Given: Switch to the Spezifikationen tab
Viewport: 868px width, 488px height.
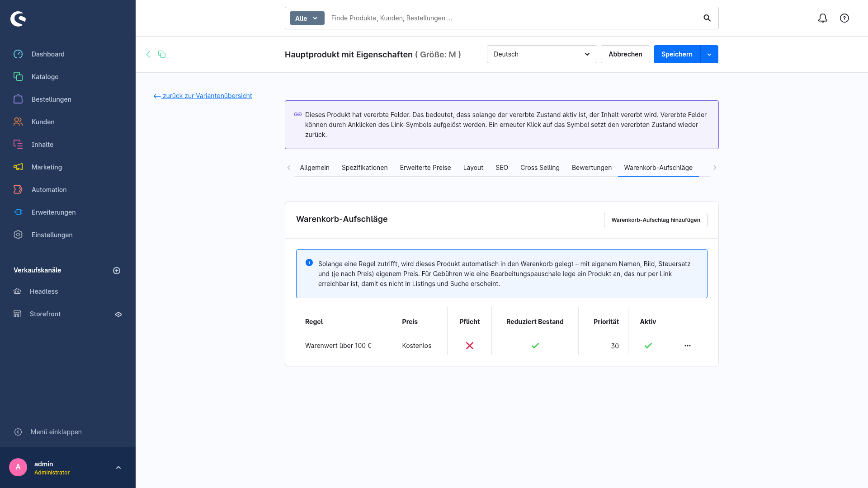Looking at the screenshot, I should pyautogui.click(x=365, y=168).
